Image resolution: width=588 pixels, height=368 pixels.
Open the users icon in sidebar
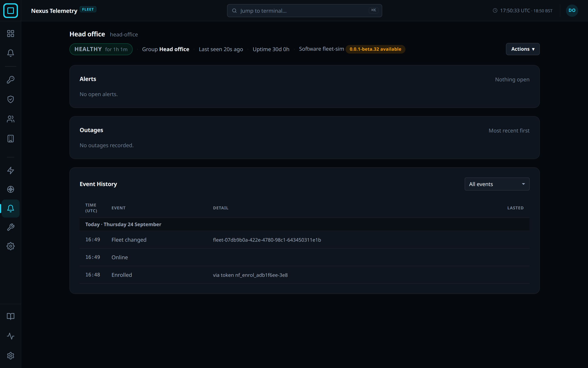10,119
